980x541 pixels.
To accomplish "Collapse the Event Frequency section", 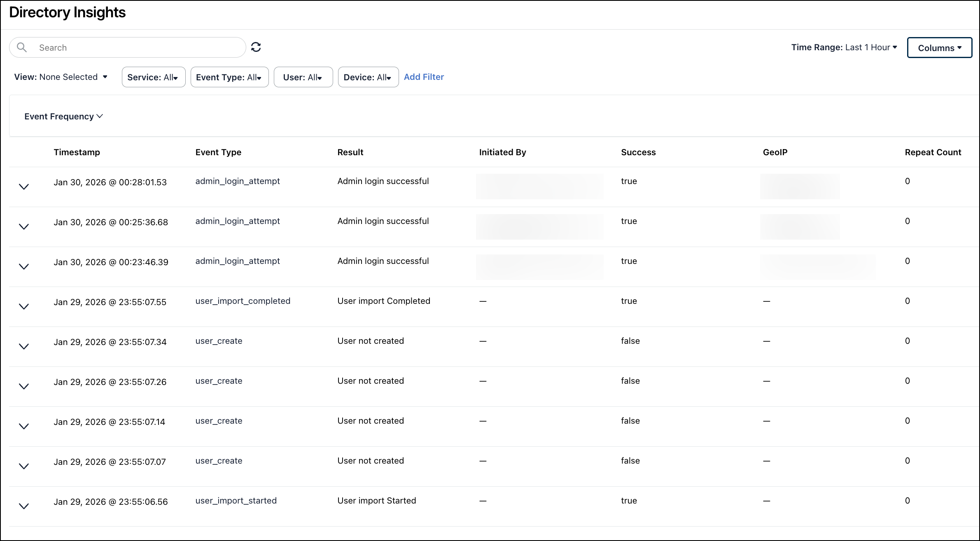I will coord(63,116).
